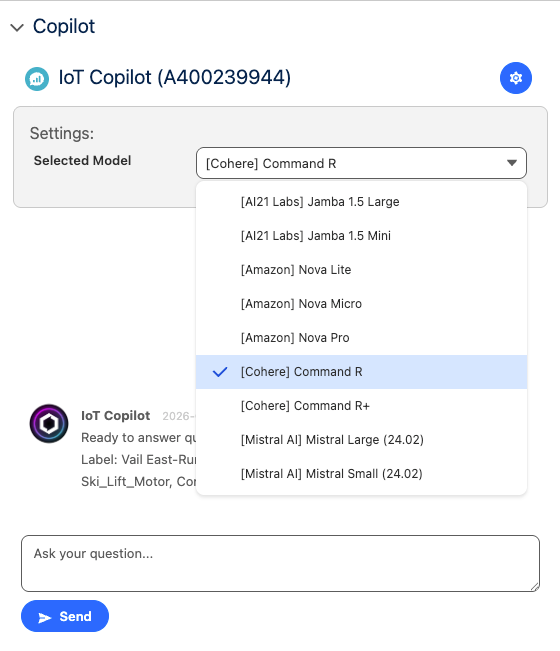Click the textarea resize handle corner
Image resolution: width=560 pixels, height=651 pixels.
click(x=535, y=587)
